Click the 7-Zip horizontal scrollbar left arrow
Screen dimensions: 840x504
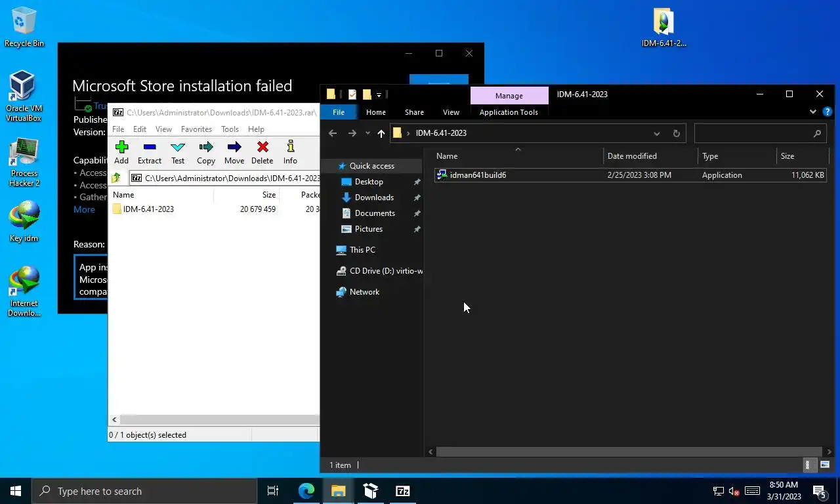114,419
